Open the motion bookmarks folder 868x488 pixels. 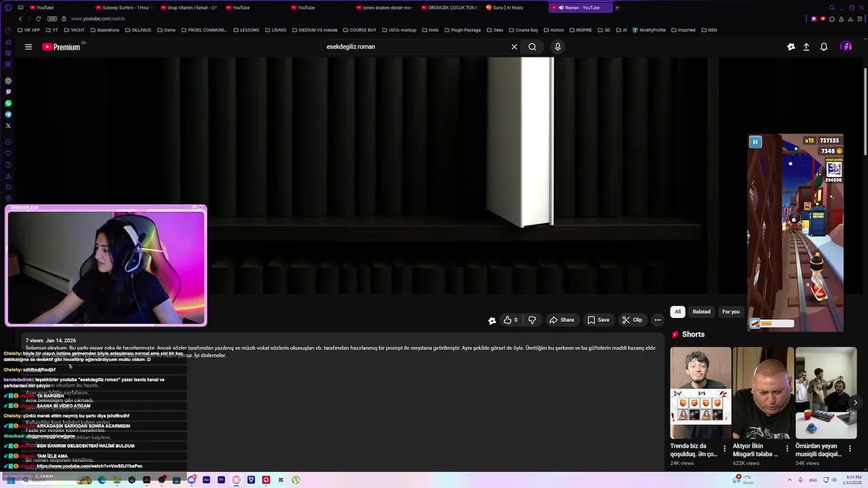553,30
